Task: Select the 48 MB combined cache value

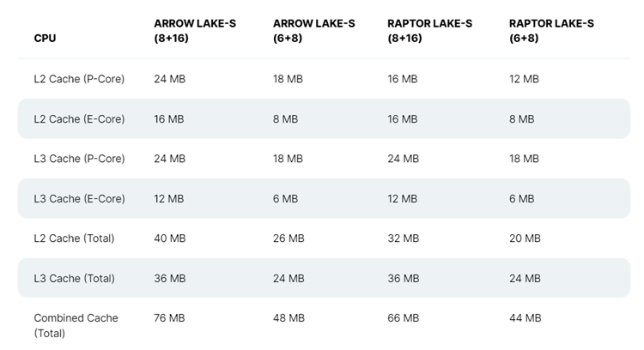Action: point(289,318)
